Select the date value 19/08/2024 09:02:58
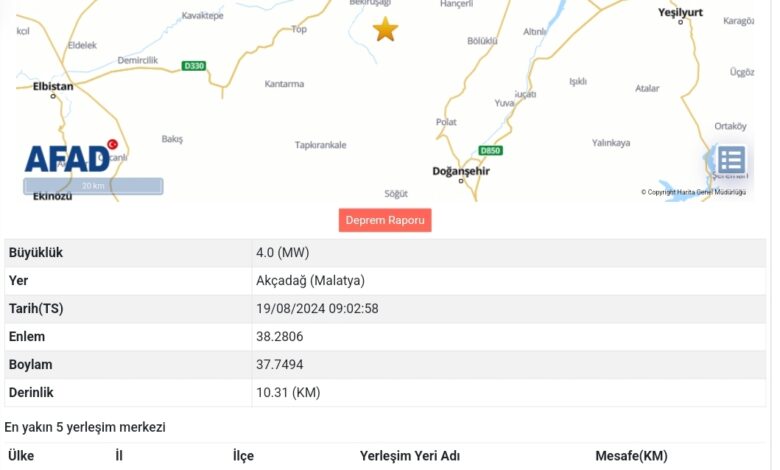 point(317,309)
